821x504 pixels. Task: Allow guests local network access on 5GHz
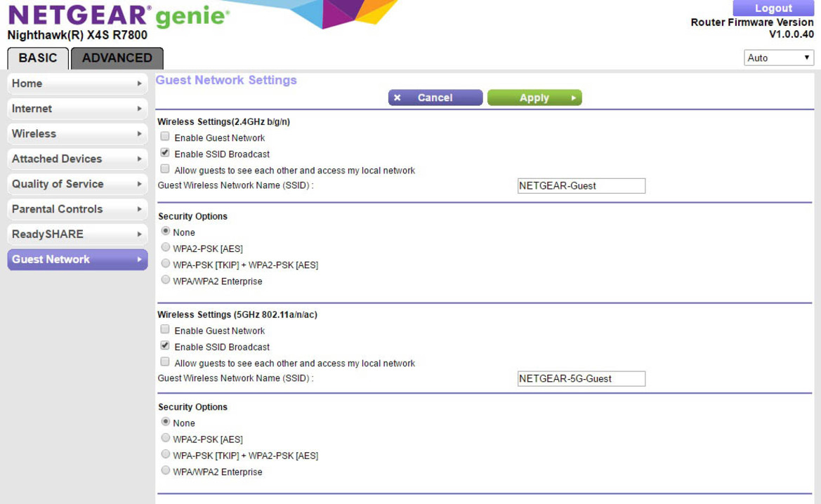point(165,362)
